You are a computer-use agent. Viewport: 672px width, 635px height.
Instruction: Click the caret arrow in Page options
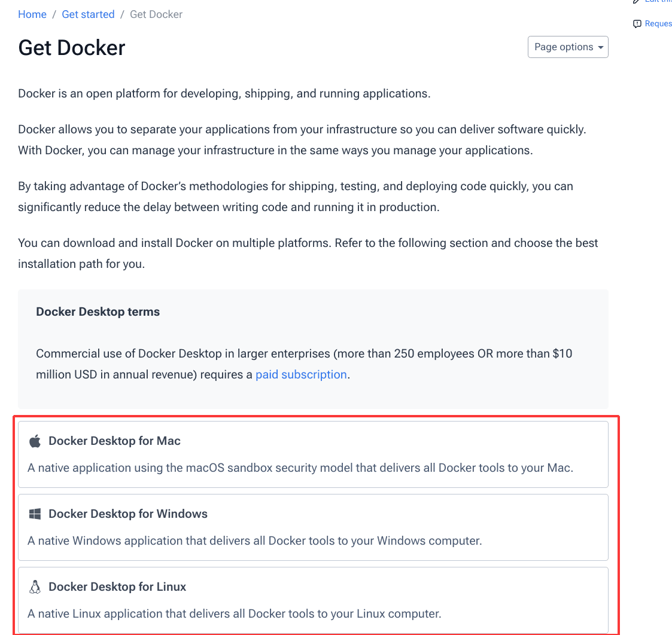pos(600,48)
